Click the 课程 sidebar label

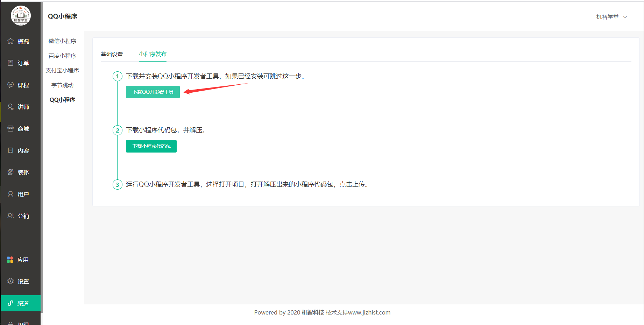coord(23,85)
